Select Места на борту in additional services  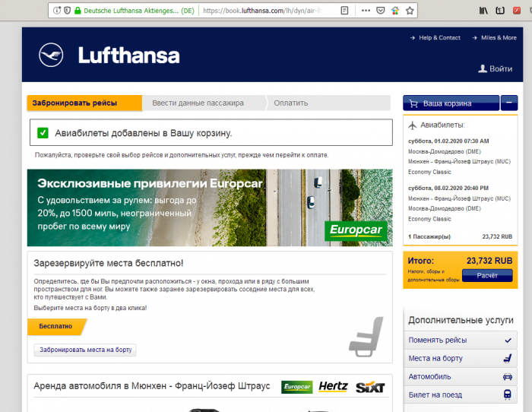click(x=461, y=358)
